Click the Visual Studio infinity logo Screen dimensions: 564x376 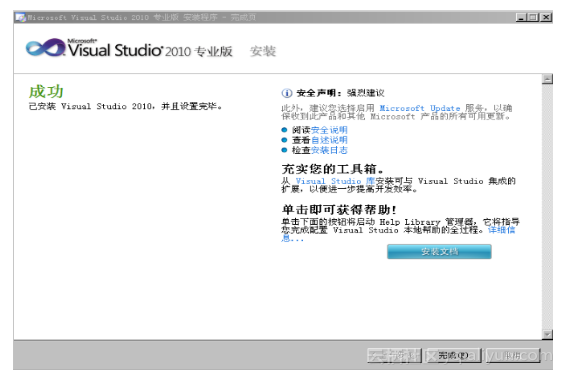(46, 48)
